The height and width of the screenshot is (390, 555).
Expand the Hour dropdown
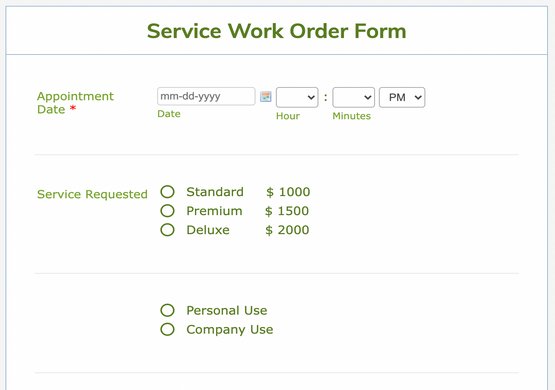tap(297, 97)
